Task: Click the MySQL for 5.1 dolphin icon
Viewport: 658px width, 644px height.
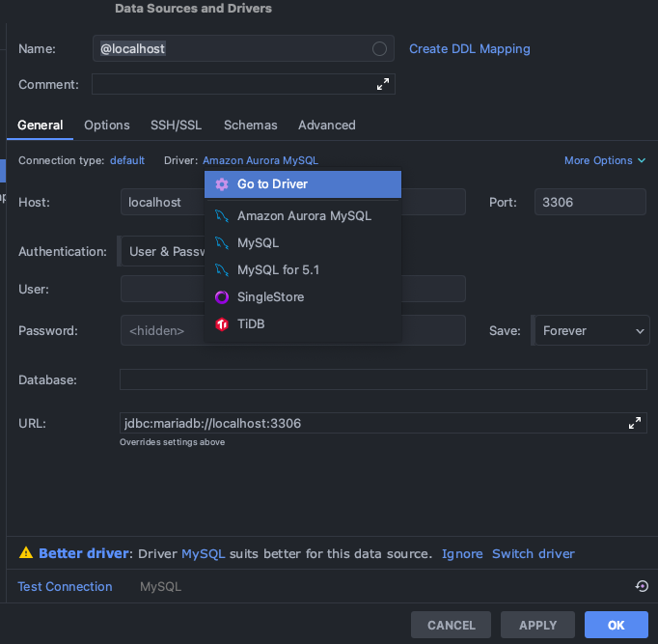Action: point(222,269)
